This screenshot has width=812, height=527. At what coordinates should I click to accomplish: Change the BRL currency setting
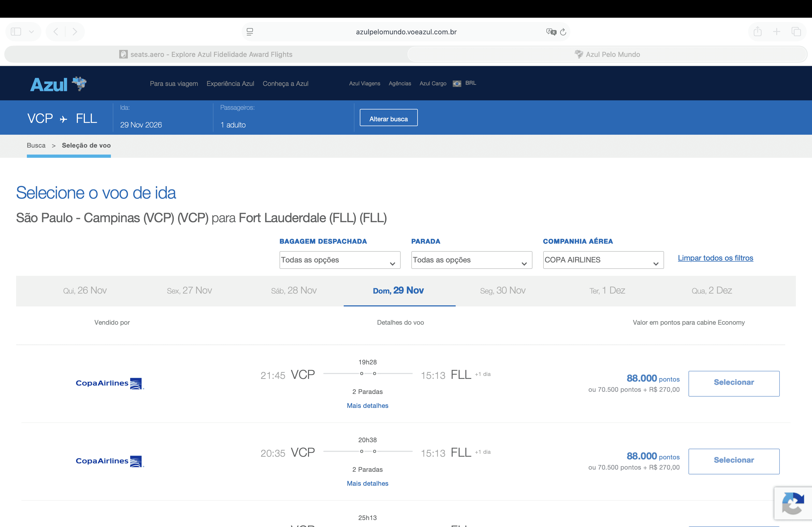click(470, 83)
